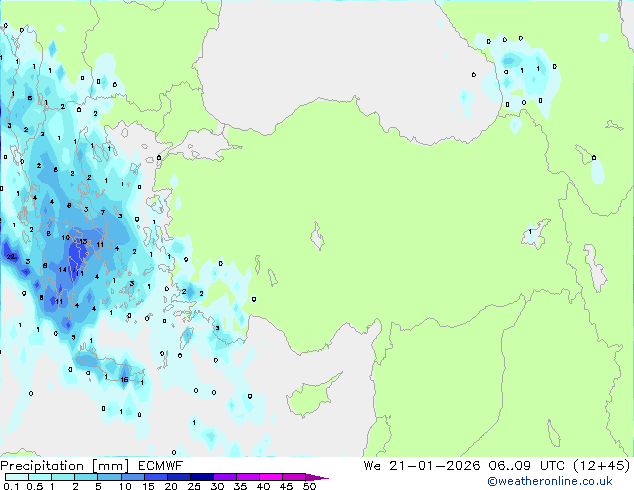Screen dimensions: 634x490
Task: Click the 2–5 mm legend color box
Action: tap(86, 477)
